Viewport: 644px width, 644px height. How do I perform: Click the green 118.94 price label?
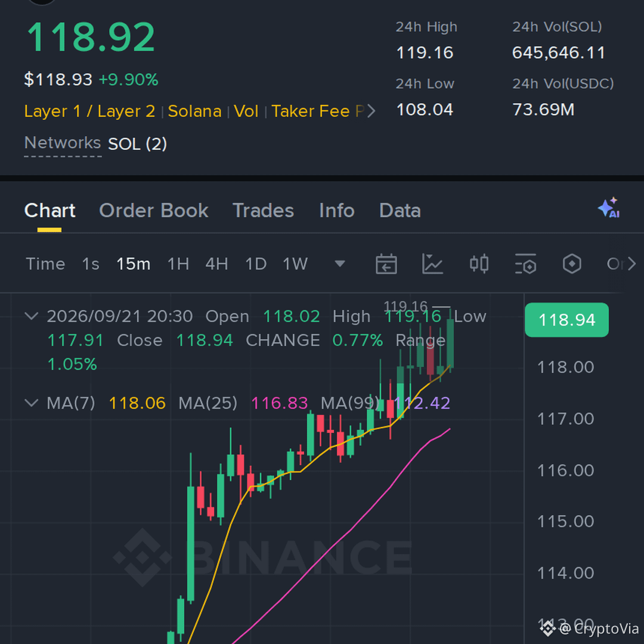point(566,320)
